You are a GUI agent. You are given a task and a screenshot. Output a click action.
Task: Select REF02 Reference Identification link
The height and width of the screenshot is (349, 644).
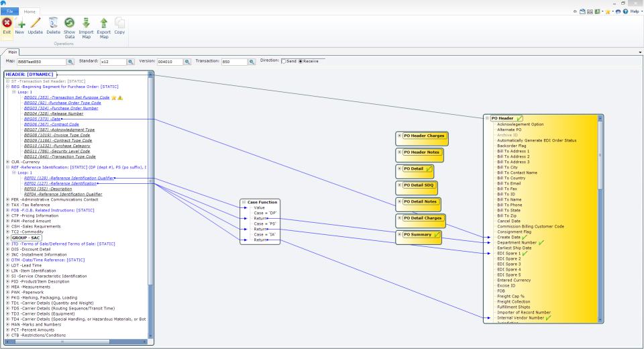[60, 183]
